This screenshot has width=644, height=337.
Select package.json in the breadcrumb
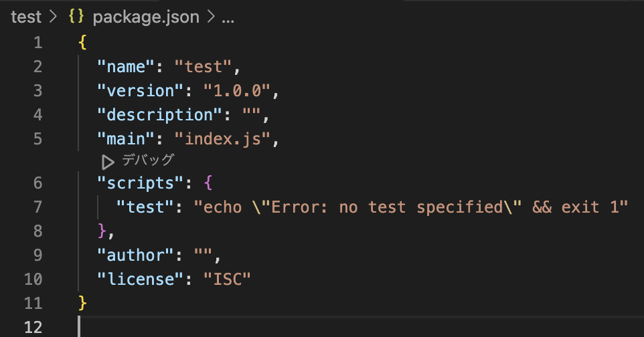coord(146,17)
